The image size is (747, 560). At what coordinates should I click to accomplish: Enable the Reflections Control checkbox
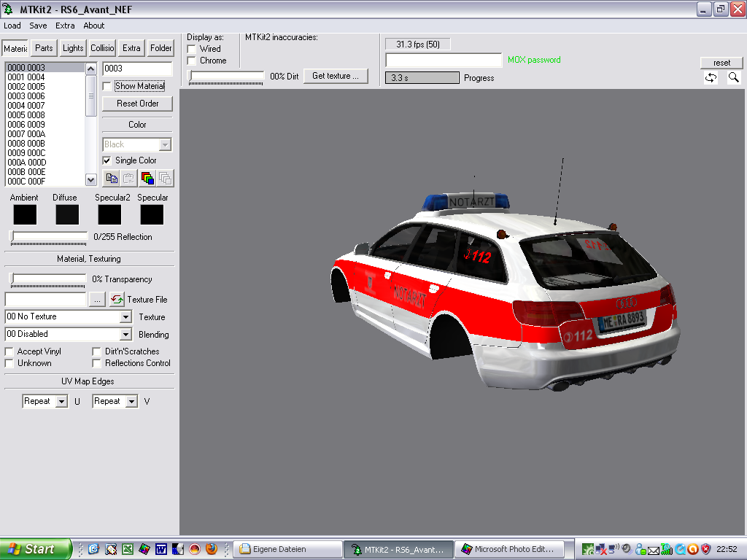(97, 363)
